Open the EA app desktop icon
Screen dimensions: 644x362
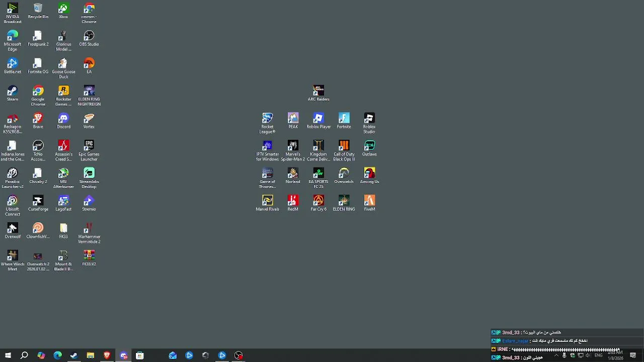click(89, 66)
